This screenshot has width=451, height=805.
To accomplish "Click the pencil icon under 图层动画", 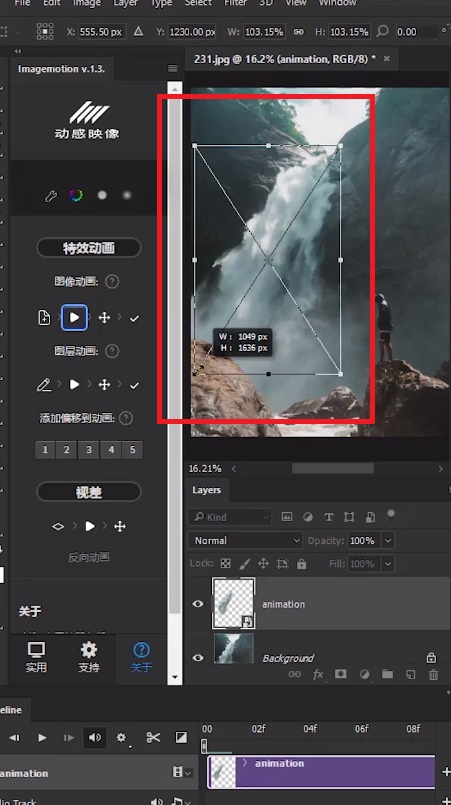I will 44,385.
